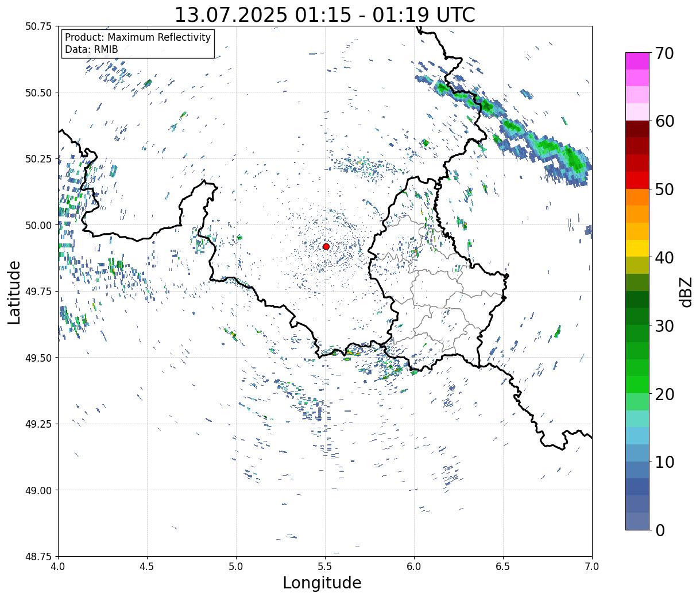
Task: Click the magenta swatch at top of colorbar
Action: [637, 61]
